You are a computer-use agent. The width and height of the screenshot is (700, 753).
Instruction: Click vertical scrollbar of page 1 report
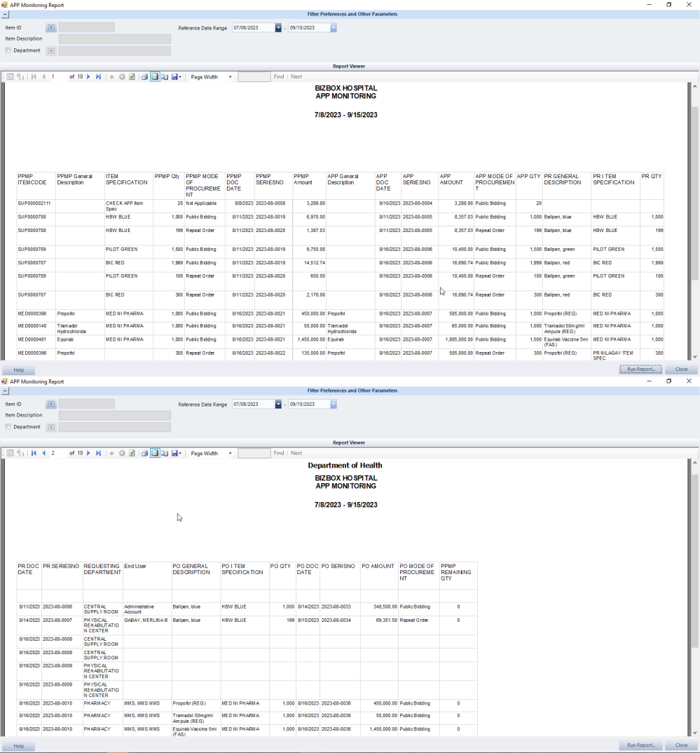pos(695,210)
